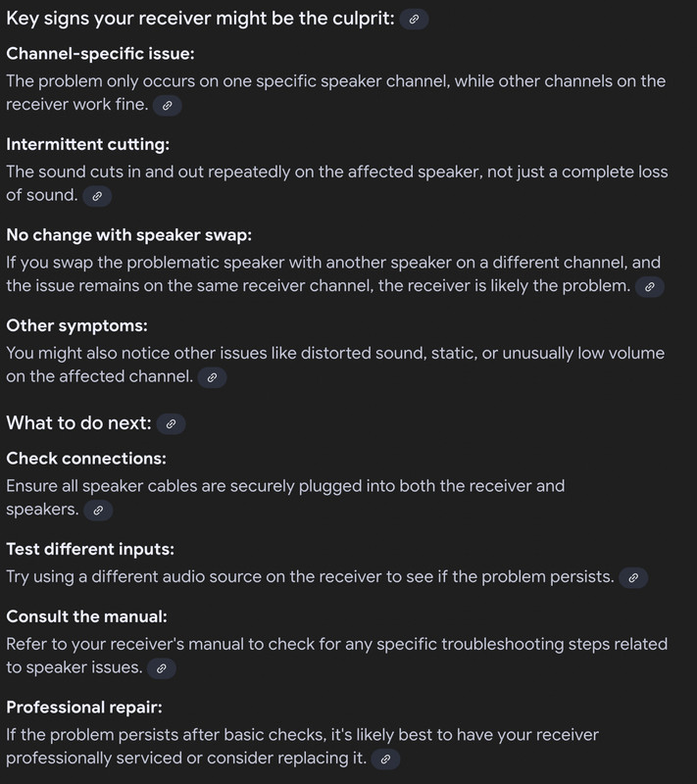Click the 'Professional repair:' heading
697x784 pixels.
(84, 707)
